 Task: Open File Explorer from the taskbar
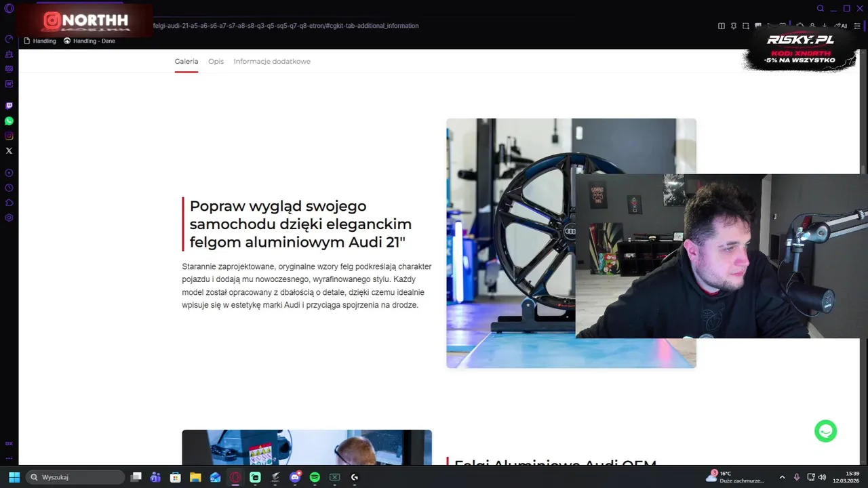[x=195, y=477]
